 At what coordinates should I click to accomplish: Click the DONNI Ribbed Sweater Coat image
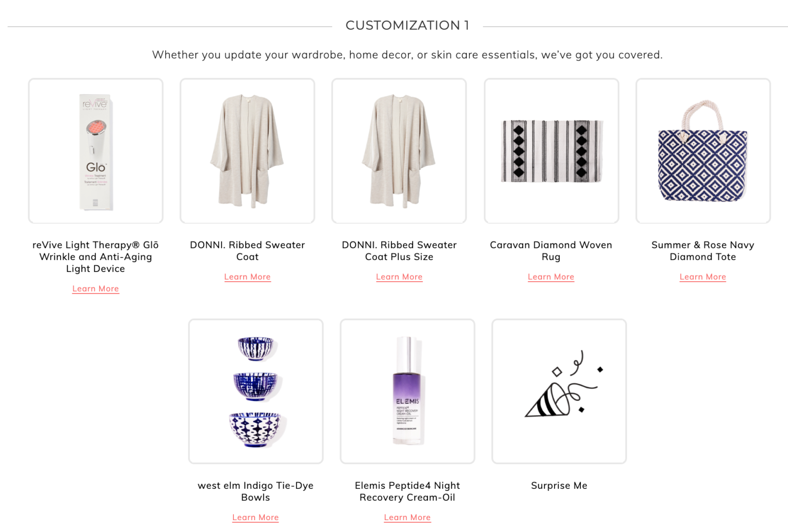[x=247, y=150]
